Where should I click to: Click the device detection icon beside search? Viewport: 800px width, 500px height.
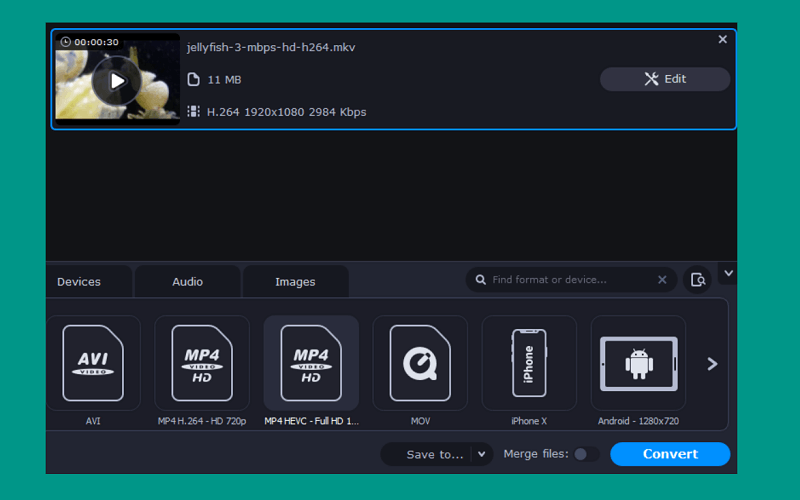point(697,280)
